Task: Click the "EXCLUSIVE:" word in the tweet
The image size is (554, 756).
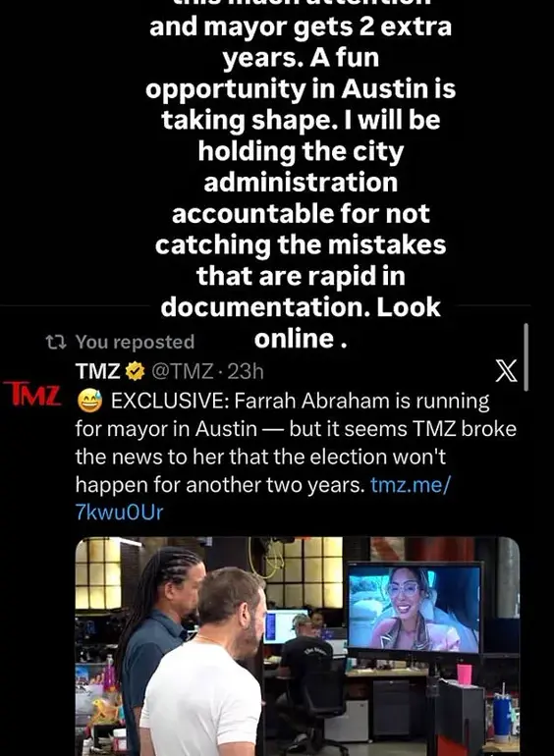Action: pyautogui.click(x=170, y=402)
